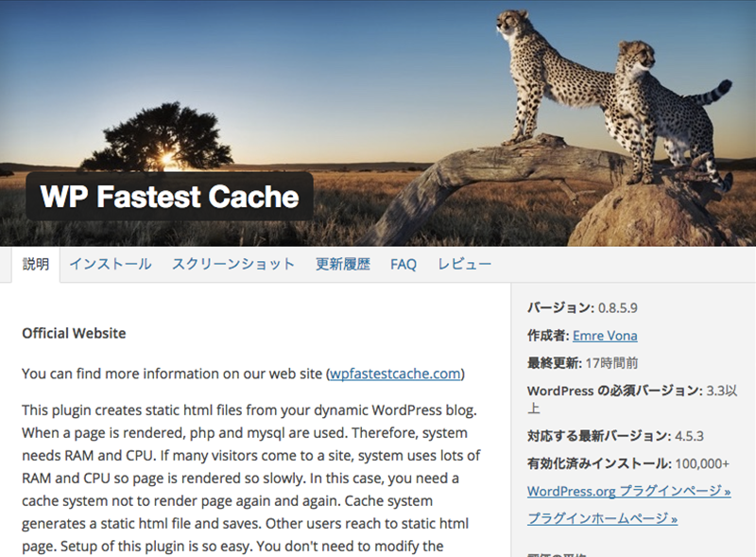
Task: Open the 更新履歴 changelog tab
Action: pyautogui.click(x=343, y=264)
